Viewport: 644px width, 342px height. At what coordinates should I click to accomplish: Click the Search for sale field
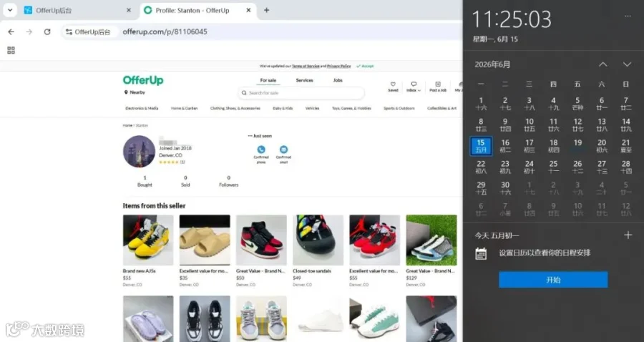coord(301,93)
